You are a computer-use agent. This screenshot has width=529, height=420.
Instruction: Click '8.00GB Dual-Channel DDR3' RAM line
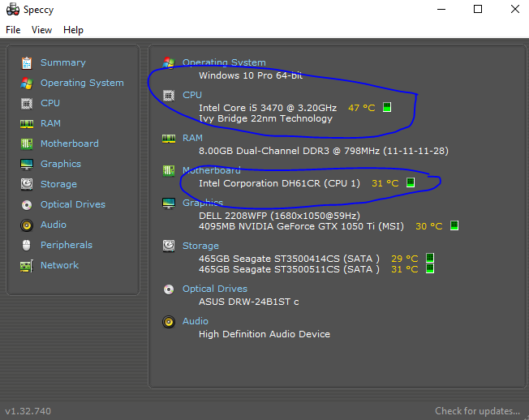tap(324, 151)
